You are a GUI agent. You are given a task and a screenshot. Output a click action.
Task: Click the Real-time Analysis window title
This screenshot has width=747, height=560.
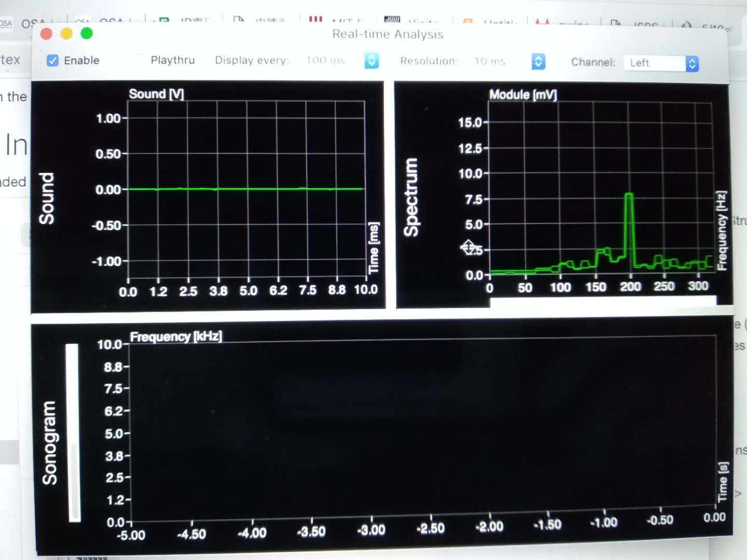pos(388,34)
